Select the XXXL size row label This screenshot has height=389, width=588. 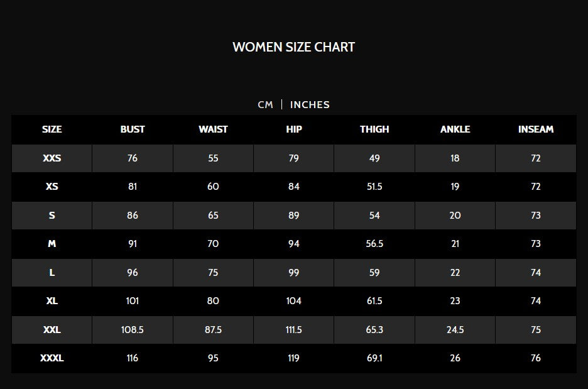pyautogui.click(x=52, y=358)
